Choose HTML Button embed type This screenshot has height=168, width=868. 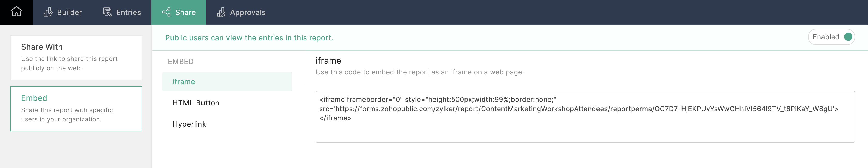click(x=196, y=103)
